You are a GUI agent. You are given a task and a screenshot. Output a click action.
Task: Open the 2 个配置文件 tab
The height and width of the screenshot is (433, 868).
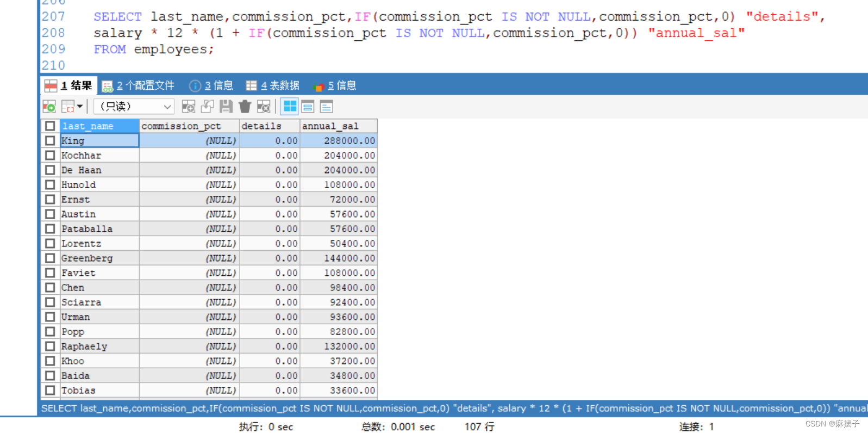point(138,85)
